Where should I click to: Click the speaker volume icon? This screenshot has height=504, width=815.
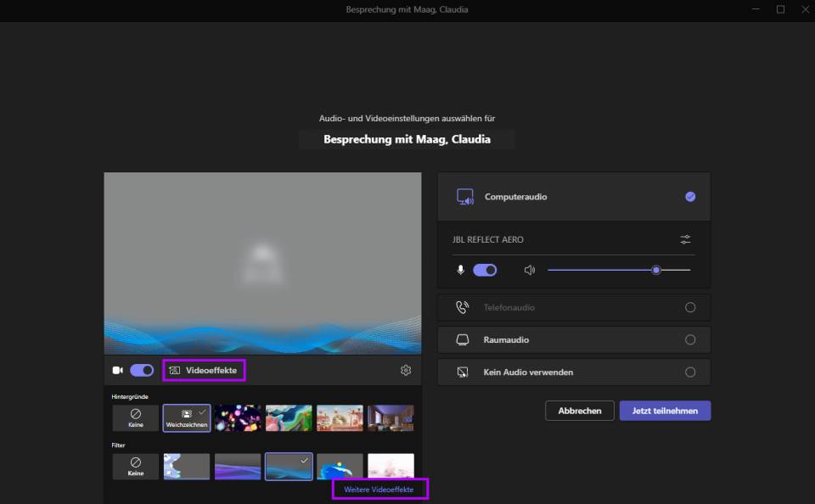pyautogui.click(x=531, y=270)
